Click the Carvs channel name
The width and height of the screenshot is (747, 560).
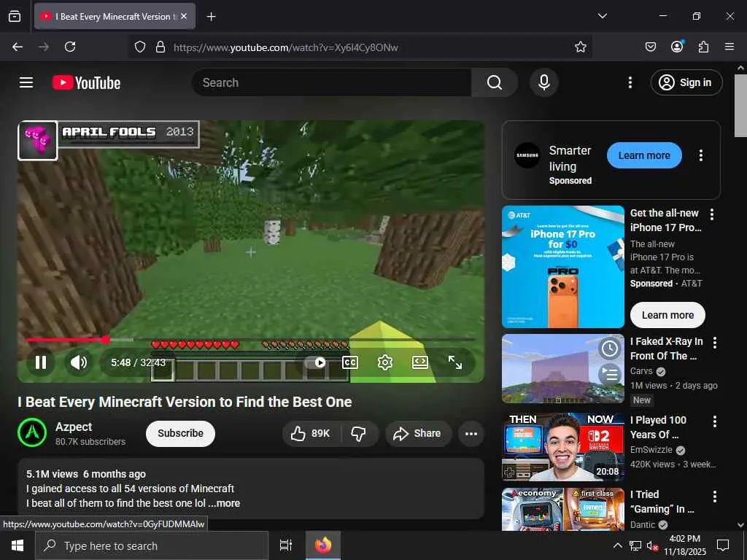coord(641,371)
